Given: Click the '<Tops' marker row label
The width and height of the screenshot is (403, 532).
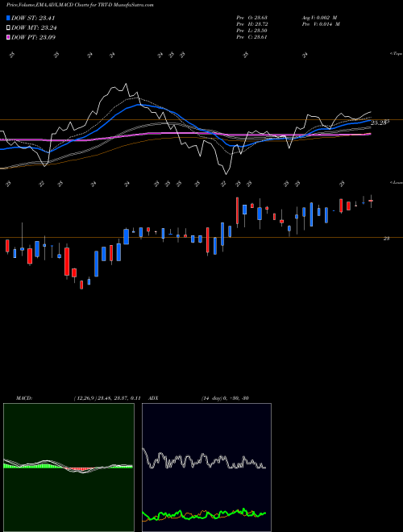Looking at the screenshot, I should pos(396,54).
